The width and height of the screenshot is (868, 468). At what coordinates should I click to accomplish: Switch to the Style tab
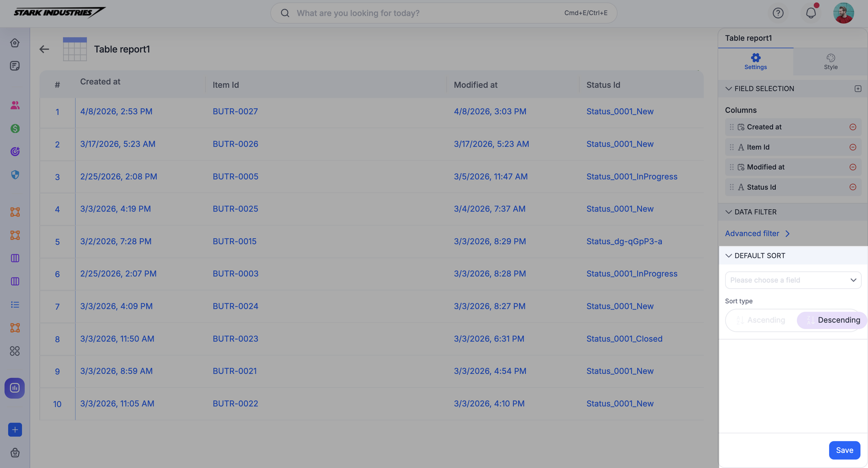[x=830, y=62]
